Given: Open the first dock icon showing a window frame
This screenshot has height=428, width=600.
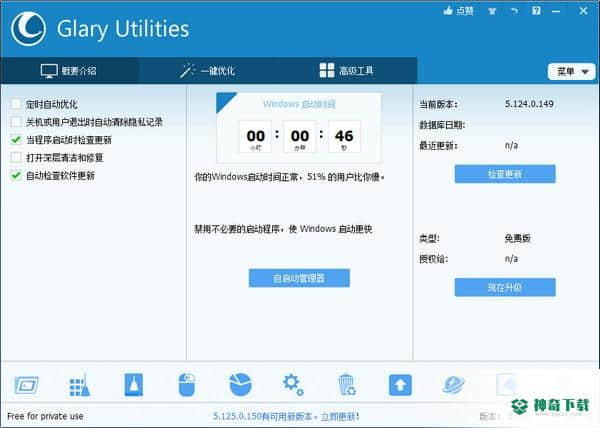Looking at the screenshot, I should pyautogui.click(x=26, y=385).
